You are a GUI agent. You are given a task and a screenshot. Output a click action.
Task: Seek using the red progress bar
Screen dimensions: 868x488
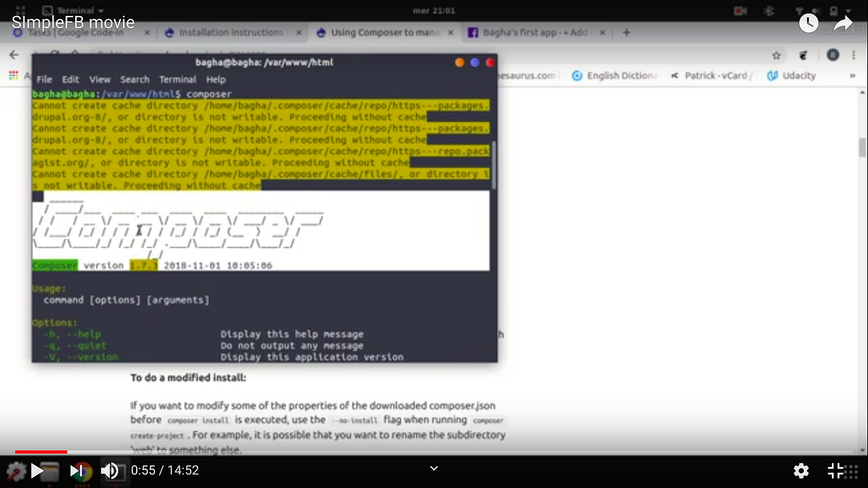click(x=41, y=452)
